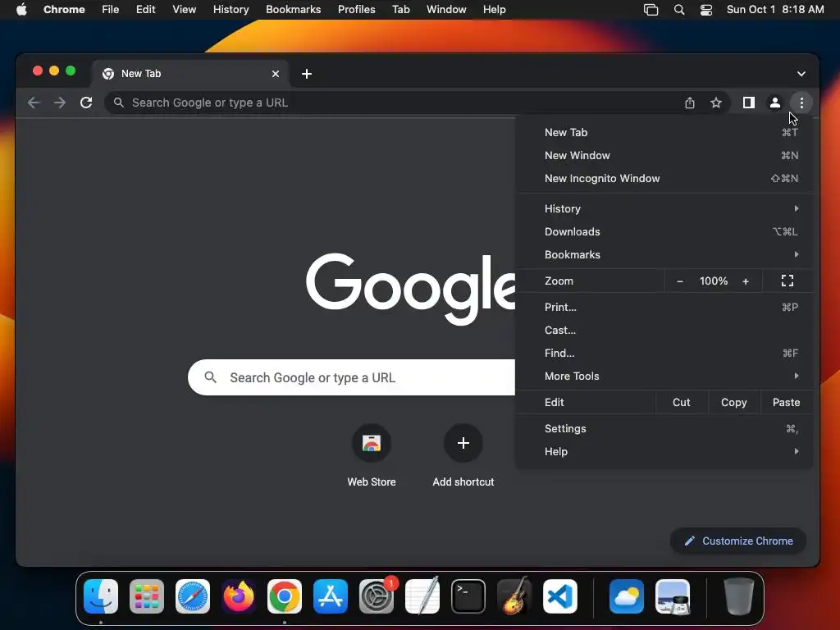
Task: Select New Window menu entry
Action: (x=664, y=155)
